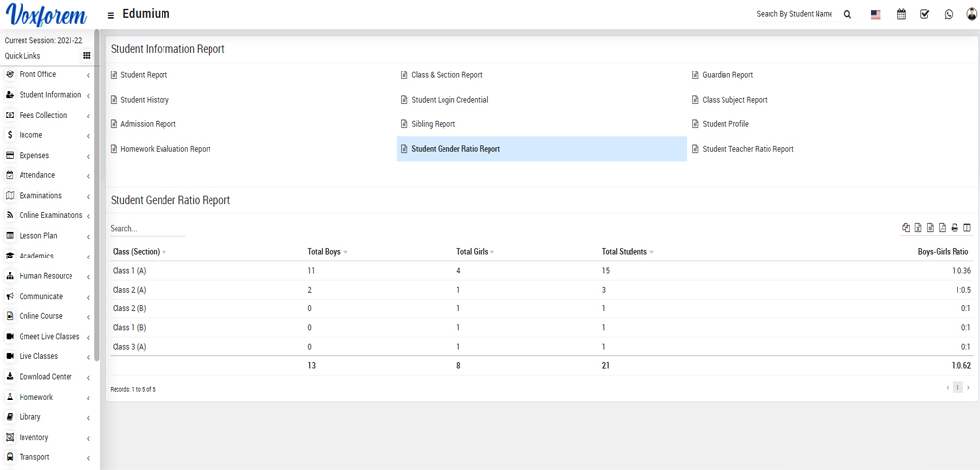Click the search magnifier icon
The height and width of the screenshot is (470, 980).
click(847, 15)
